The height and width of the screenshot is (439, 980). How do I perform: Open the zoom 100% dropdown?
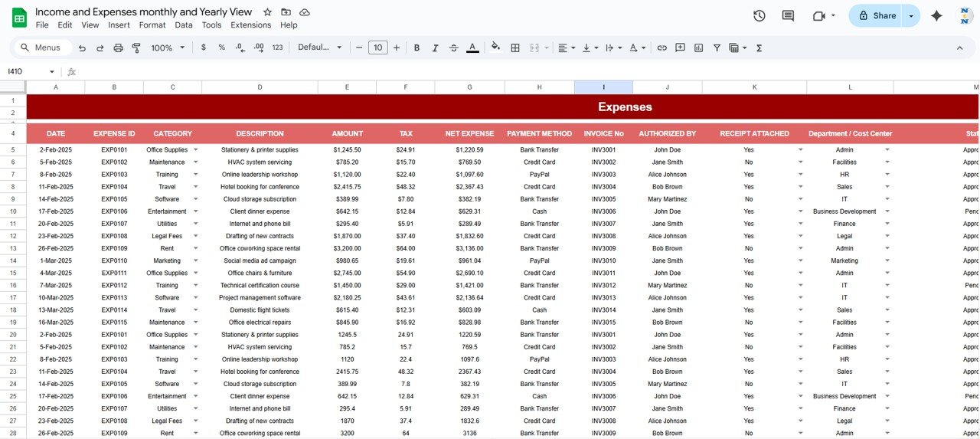click(168, 48)
